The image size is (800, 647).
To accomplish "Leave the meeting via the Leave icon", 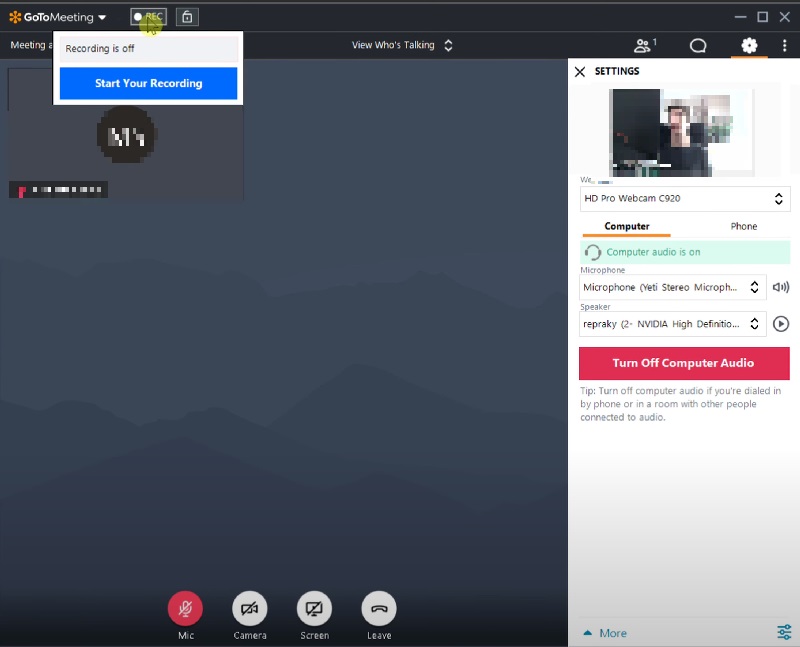I will pos(379,607).
